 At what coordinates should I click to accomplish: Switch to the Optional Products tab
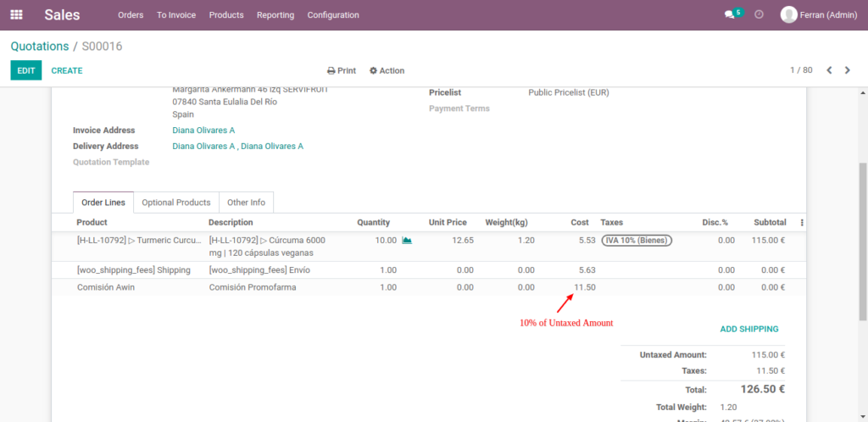point(176,203)
